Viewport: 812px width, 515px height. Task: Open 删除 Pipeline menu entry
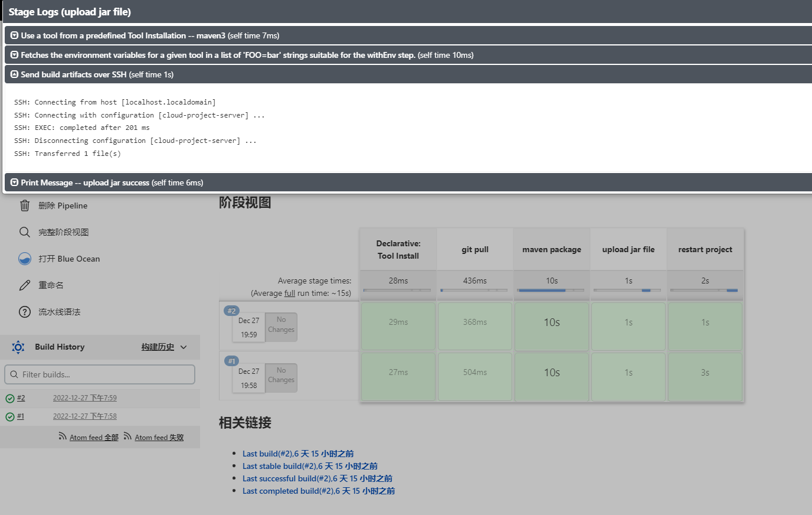point(63,206)
